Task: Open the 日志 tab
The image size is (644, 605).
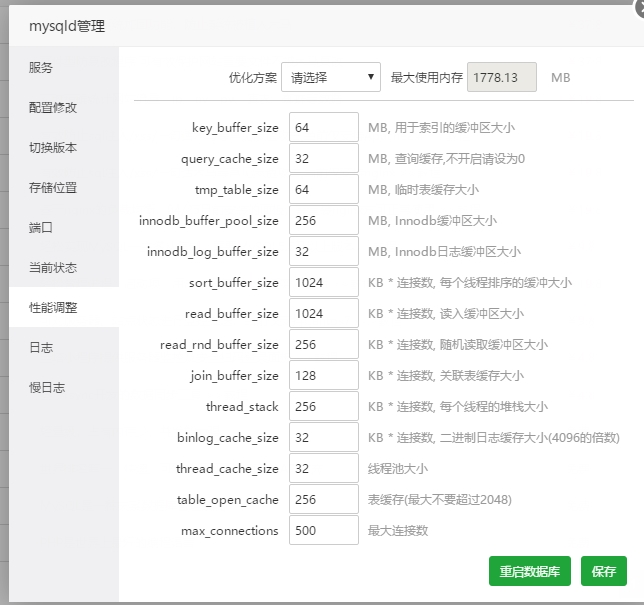Action: point(64,347)
